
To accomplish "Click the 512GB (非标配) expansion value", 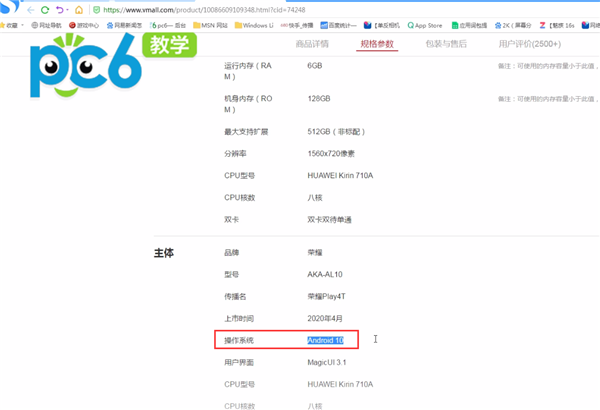I will point(336,132).
